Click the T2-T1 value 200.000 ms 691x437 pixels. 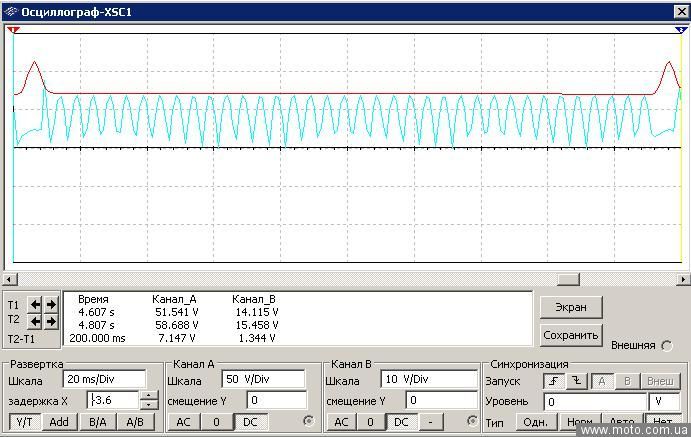point(97,338)
